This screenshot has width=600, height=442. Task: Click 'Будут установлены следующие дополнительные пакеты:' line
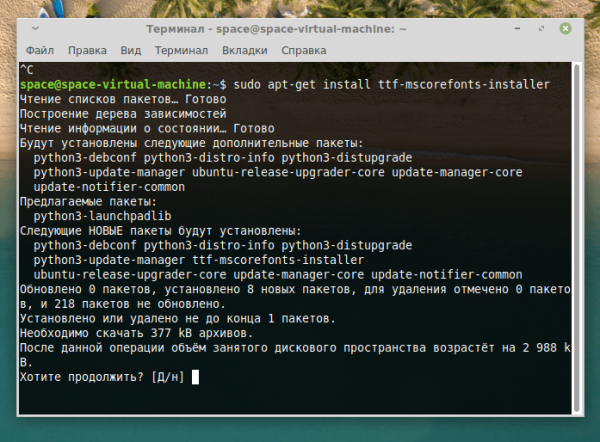tap(191, 143)
